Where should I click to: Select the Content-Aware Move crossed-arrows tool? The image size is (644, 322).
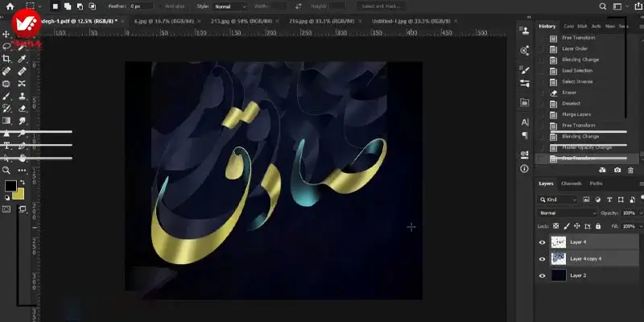point(23,84)
